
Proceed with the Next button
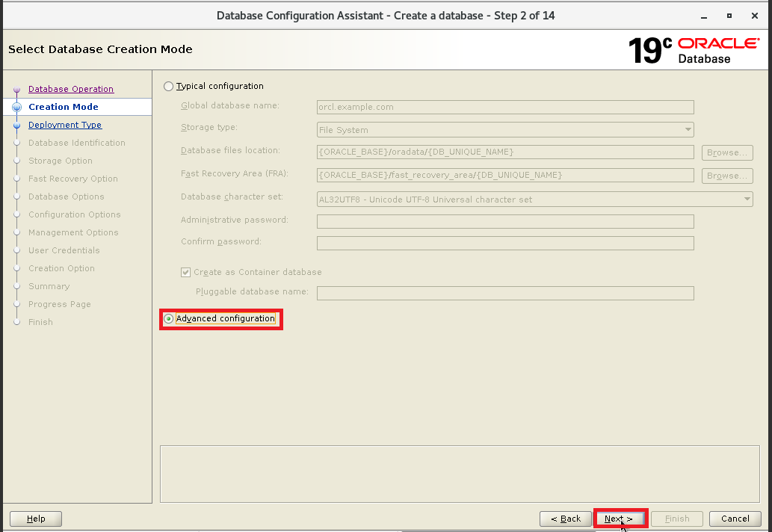(619, 519)
